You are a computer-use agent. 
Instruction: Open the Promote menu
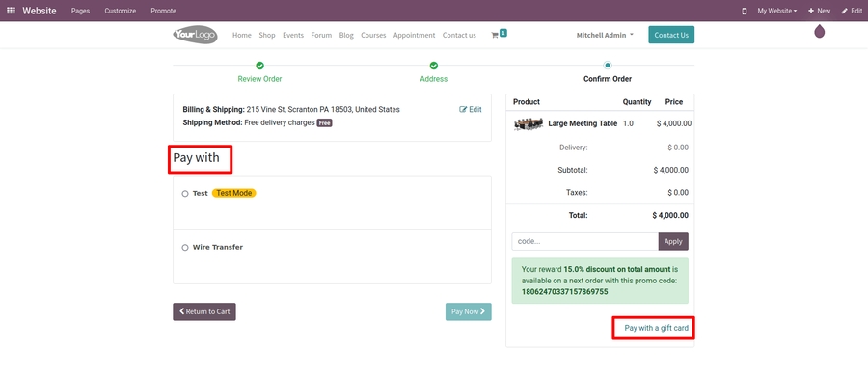pos(163,11)
